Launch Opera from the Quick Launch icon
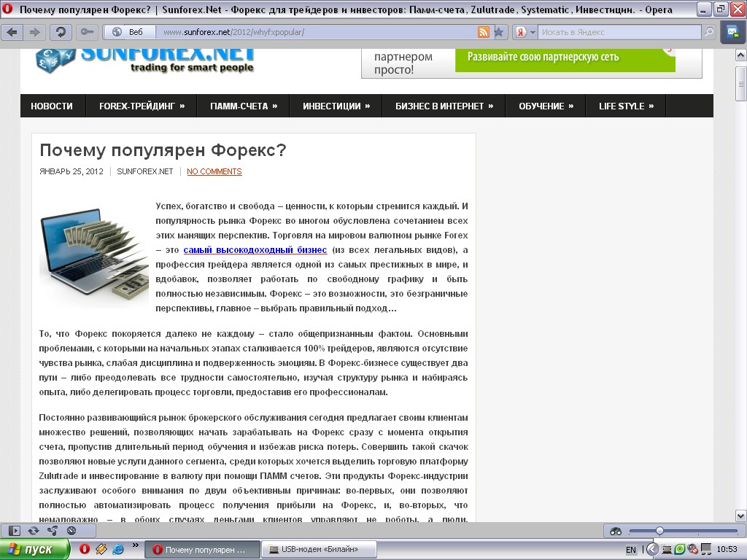Viewport: 747px width, 560px height. click(85, 548)
